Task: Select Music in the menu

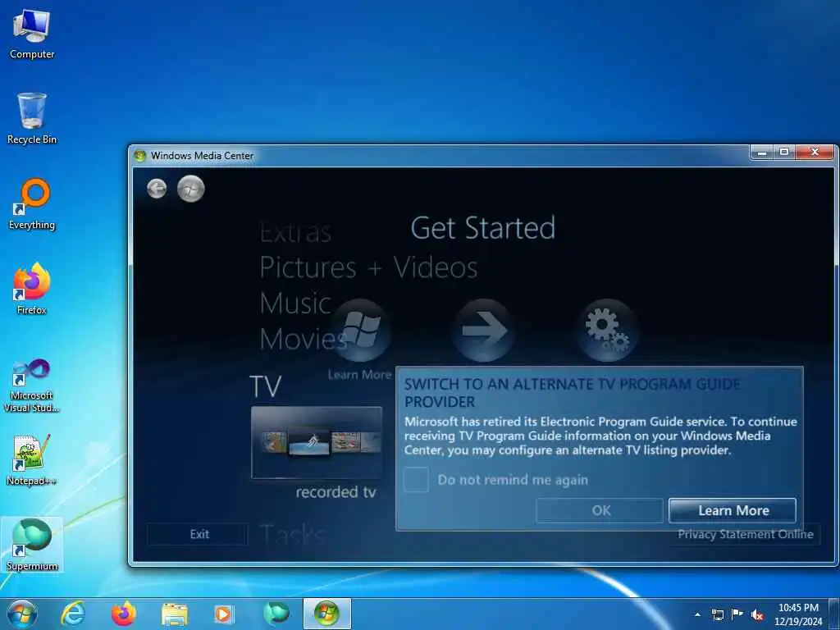Action: [295, 304]
